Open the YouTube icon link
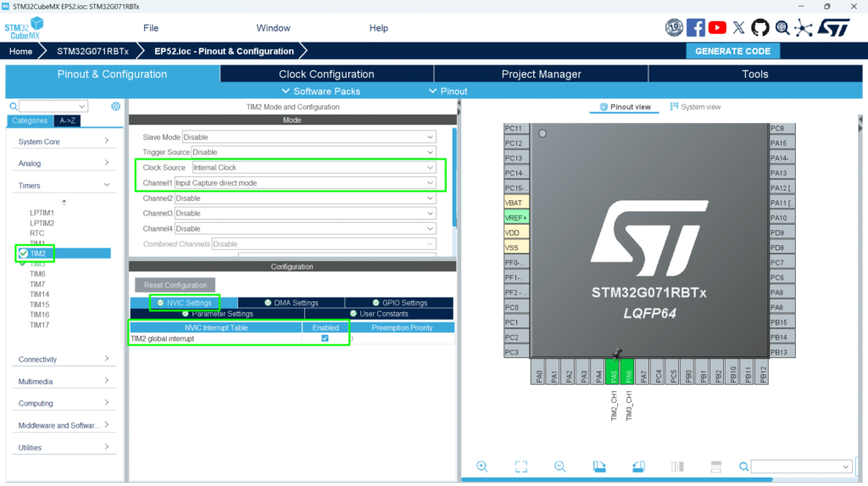 [x=717, y=28]
